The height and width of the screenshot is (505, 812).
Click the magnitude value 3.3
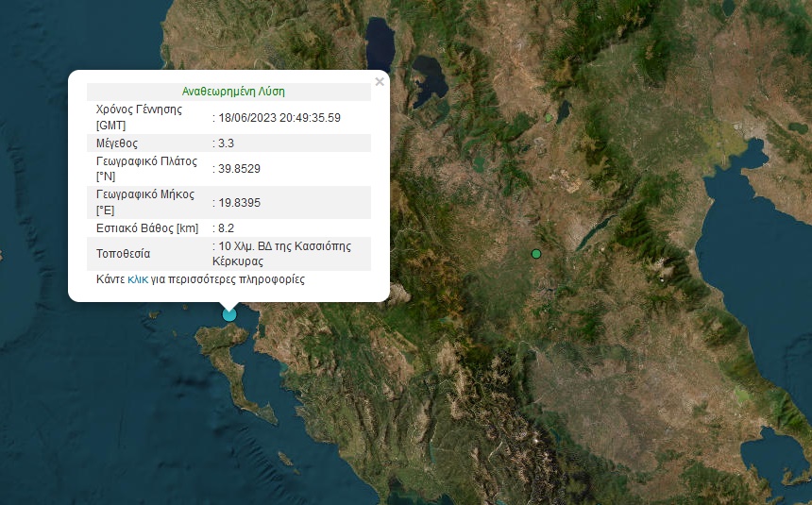tap(226, 143)
